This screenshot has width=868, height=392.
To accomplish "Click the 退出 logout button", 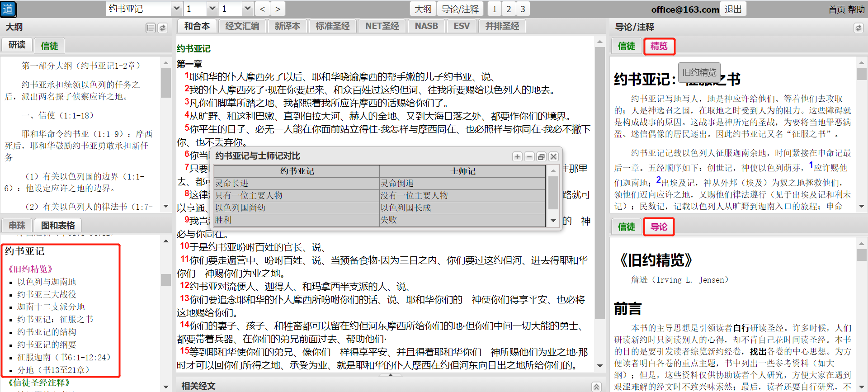I will coord(733,9).
